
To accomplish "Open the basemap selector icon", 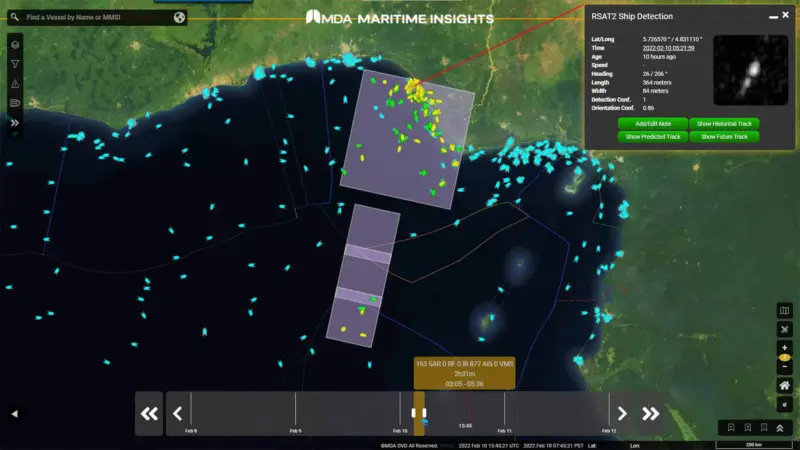I will tap(784, 310).
